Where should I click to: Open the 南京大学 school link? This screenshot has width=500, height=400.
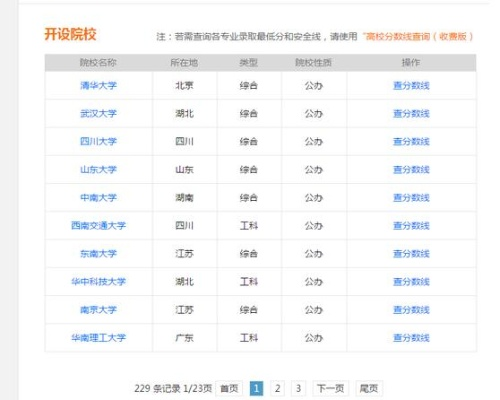click(x=98, y=310)
